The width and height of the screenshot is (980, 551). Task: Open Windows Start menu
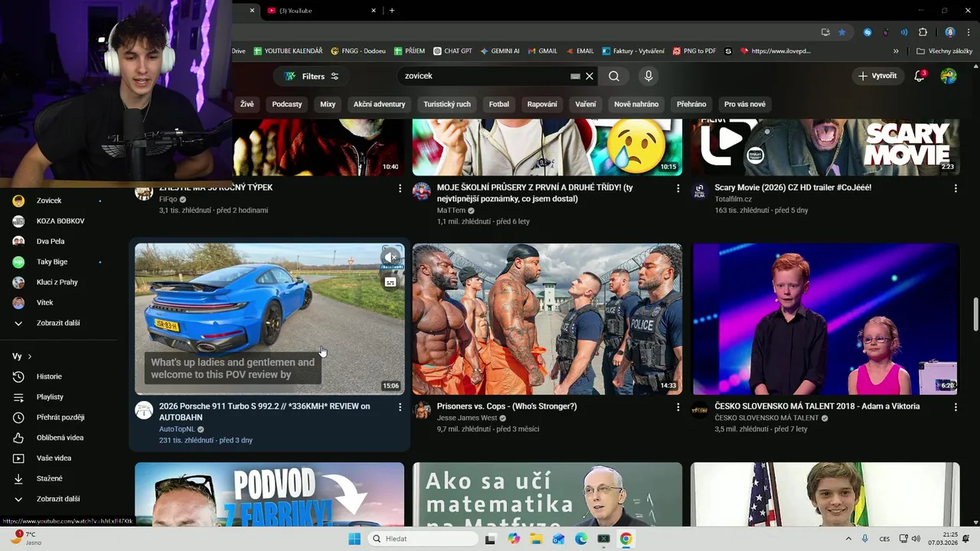(354, 539)
